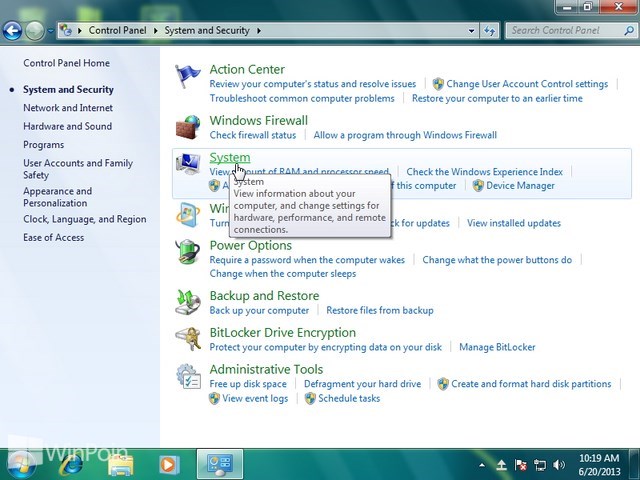
Task: Open the Windows Start orb
Action: pos(20,464)
